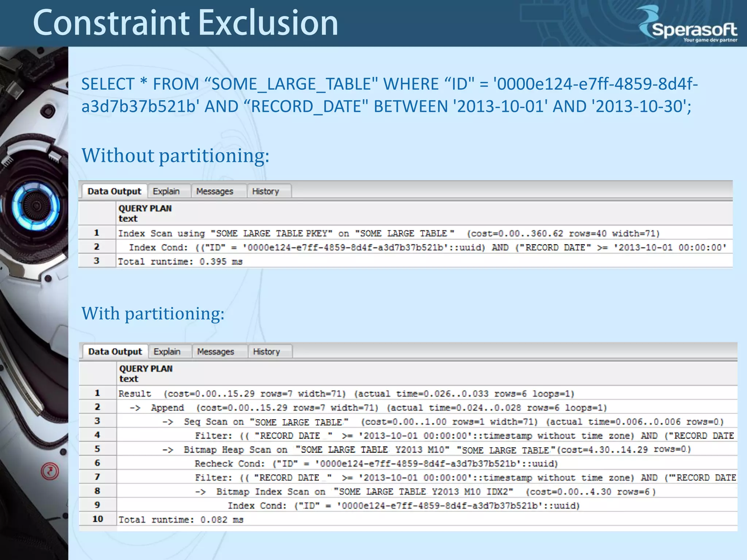
Task: Select Data Output tab in upper panel
Action: (114, 191)
